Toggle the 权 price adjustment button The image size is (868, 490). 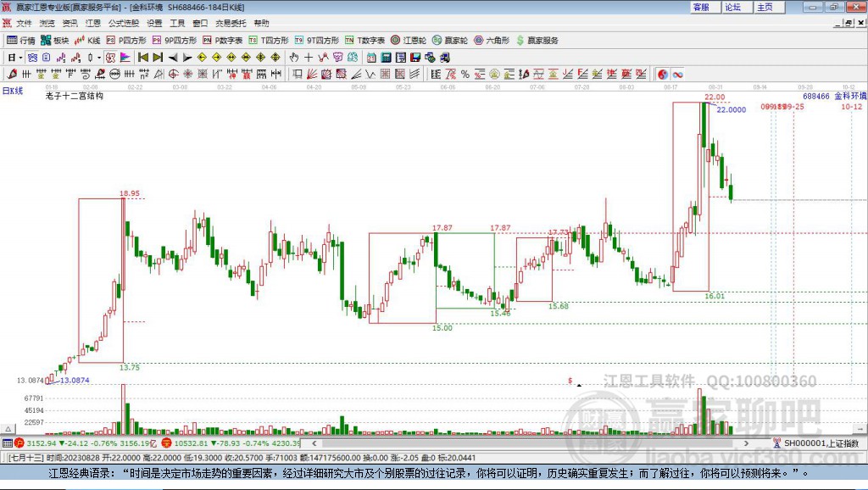(110, 57)
